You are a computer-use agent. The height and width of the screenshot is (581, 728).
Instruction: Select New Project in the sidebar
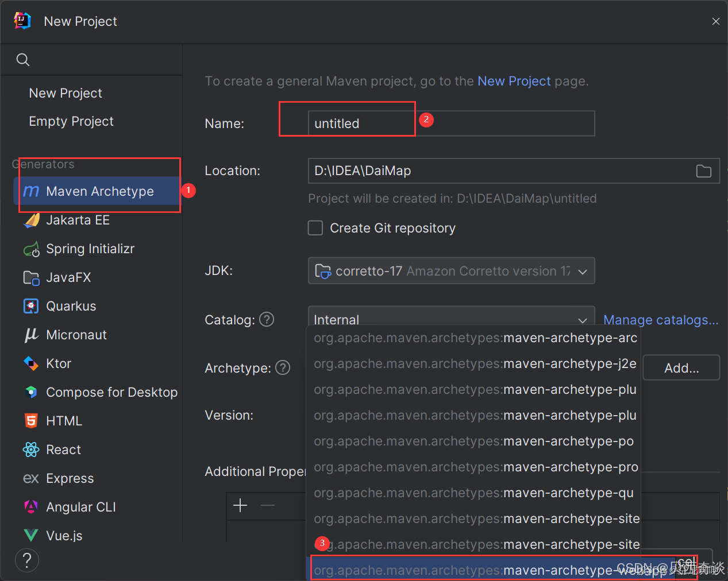pyautogui.click(x=66, y=93)
